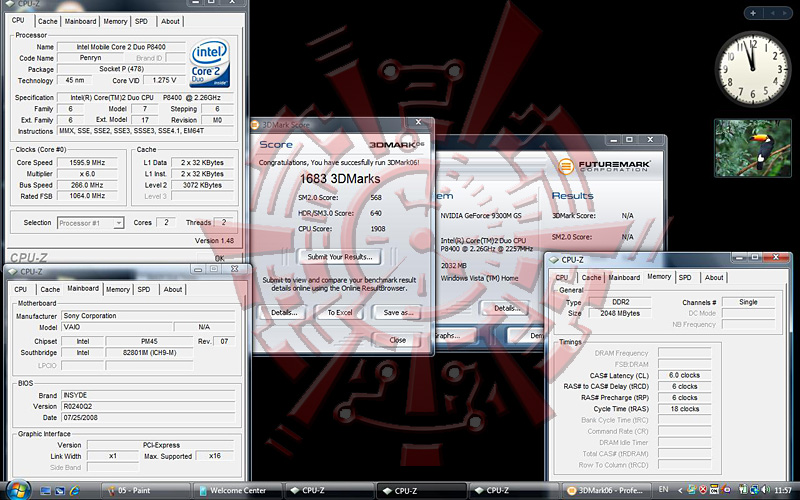The width and height of the screenshot is (800, 500).
Task: Click BIOS Version R0240Q2 field
Action: [148, 407]
